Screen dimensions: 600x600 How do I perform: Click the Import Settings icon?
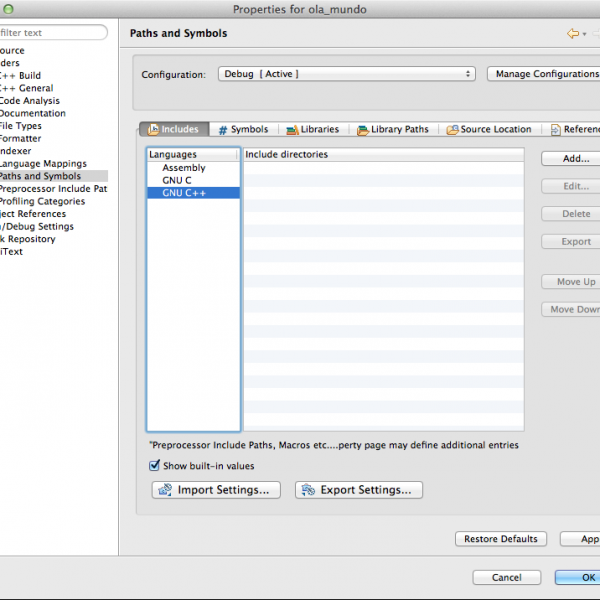(165, 490)
